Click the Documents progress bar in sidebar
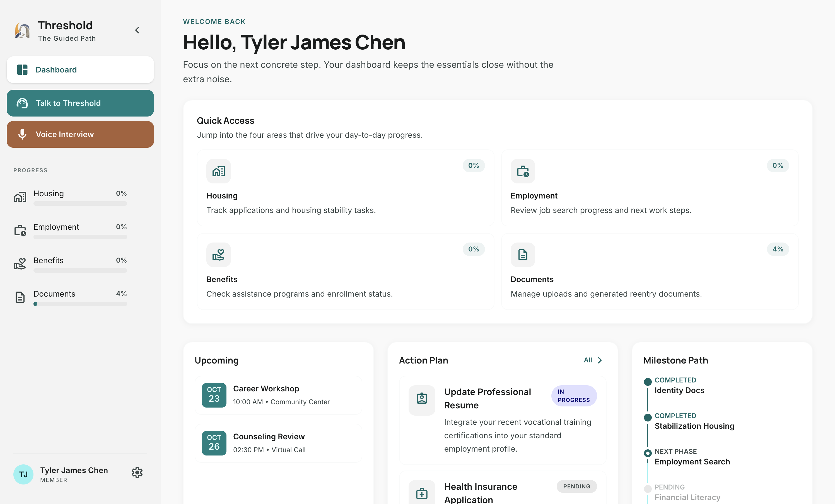The height and width of the screenshot is (504, 835). point(80,304)
